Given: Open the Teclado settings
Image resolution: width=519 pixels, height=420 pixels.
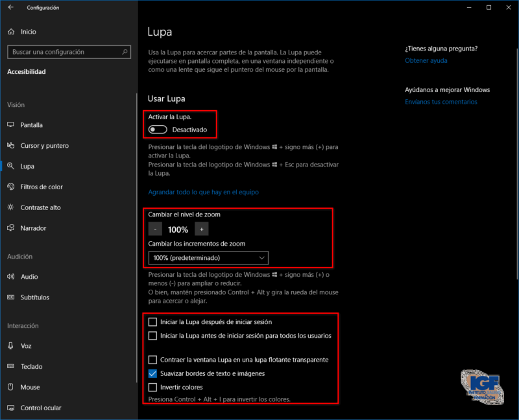Looking at the screenshot, I should point(36,366).
